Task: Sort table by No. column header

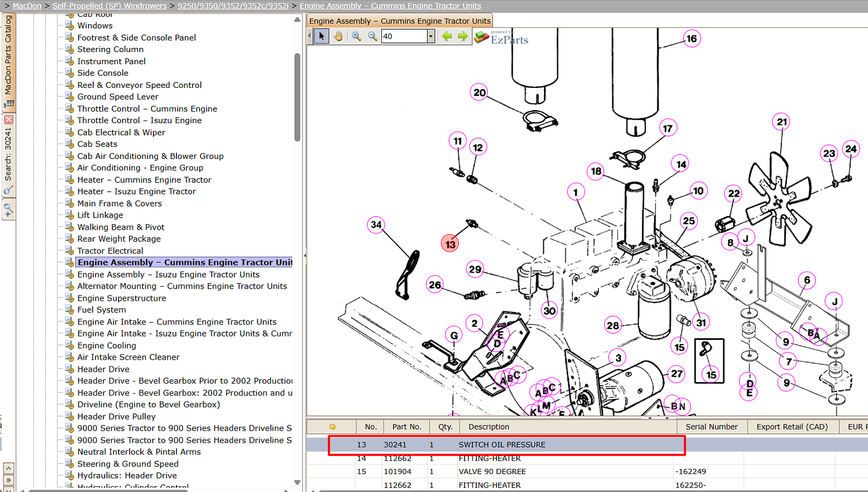Action: [371, 427]
